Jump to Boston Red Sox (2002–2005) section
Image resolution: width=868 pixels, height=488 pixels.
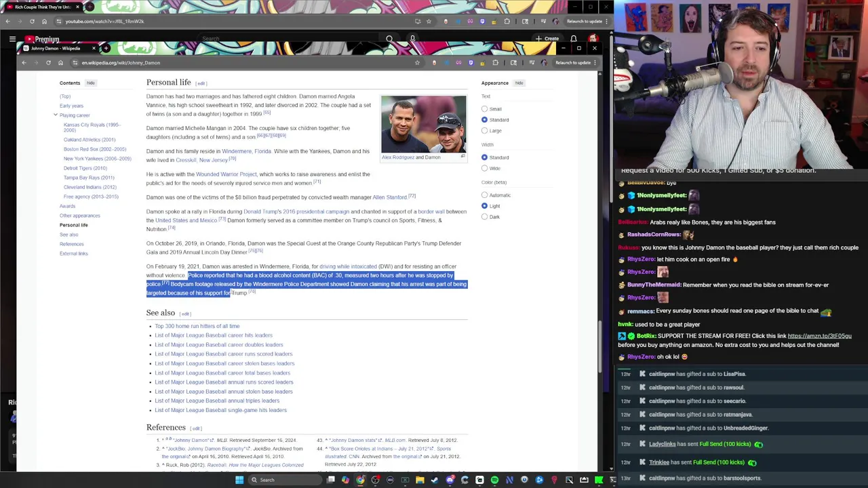point(95,149)
